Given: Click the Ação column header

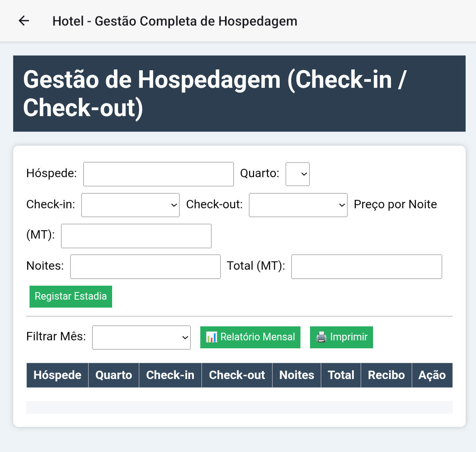Looking at the screenshot, I should pyautogui.click(x=432, y=375).
